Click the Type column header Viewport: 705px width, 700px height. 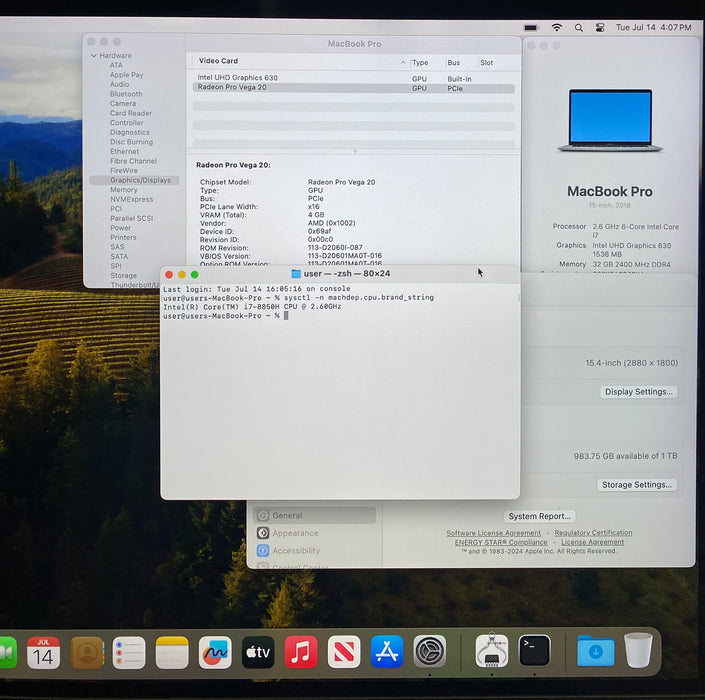coord(420,62)
